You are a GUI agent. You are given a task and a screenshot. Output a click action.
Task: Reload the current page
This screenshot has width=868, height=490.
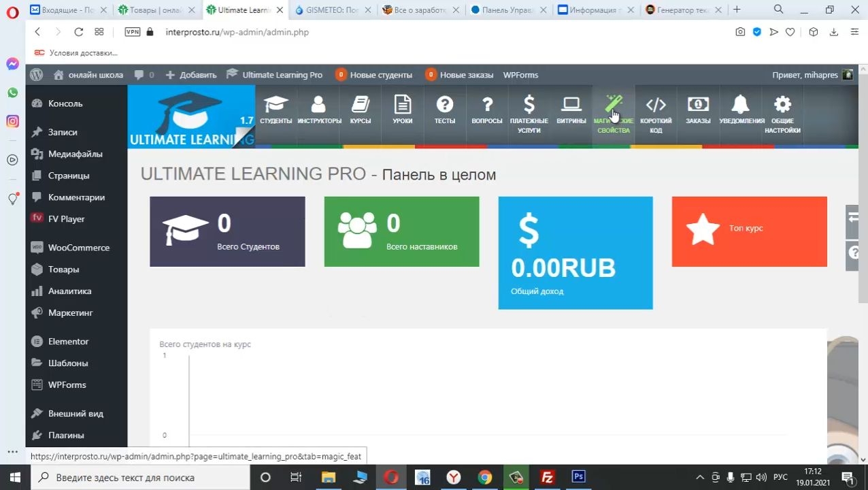tap(79, 32)
